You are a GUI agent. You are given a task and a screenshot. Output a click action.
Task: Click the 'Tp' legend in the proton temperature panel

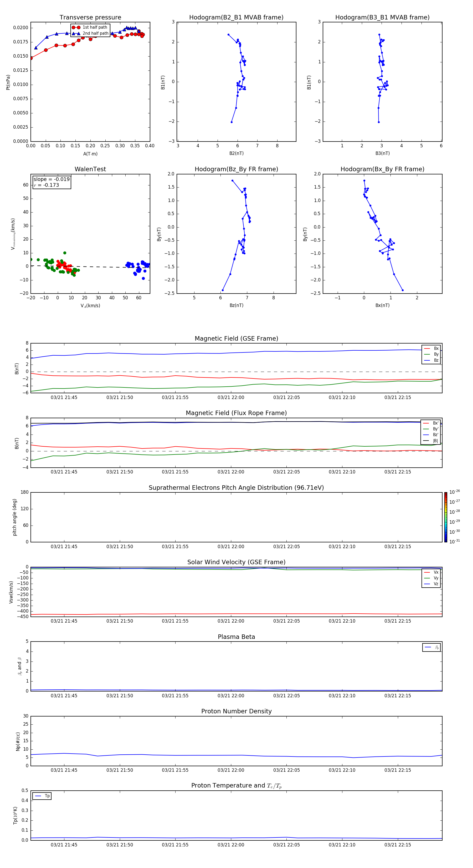[42, 796]
